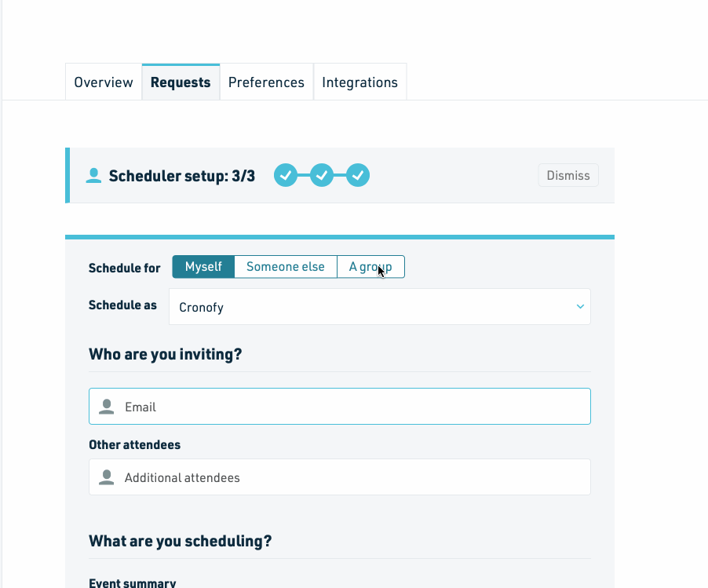Viewport: 708px width, 588px height.
Task: Switch to the Overview tab
Action: click(104, 82)
